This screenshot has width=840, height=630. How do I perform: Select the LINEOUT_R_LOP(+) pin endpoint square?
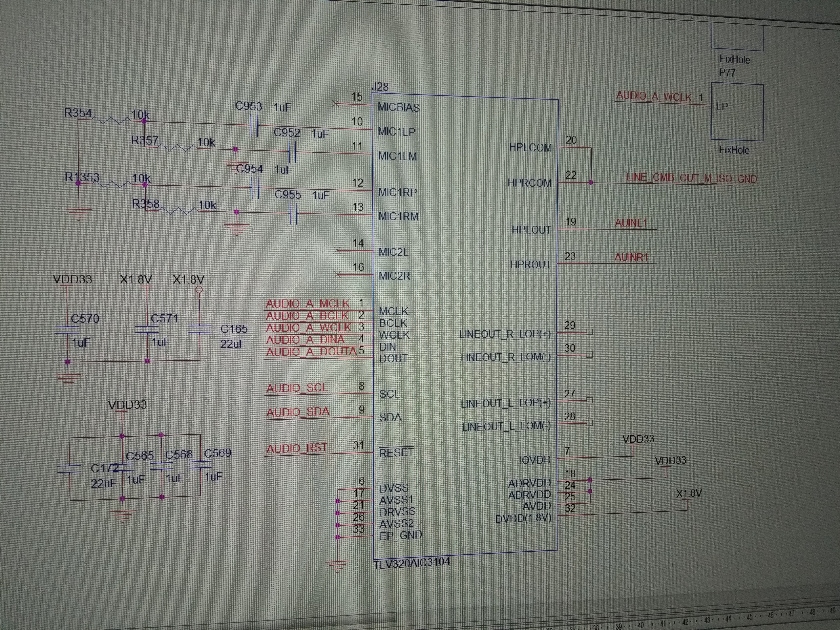click(589, 332)
